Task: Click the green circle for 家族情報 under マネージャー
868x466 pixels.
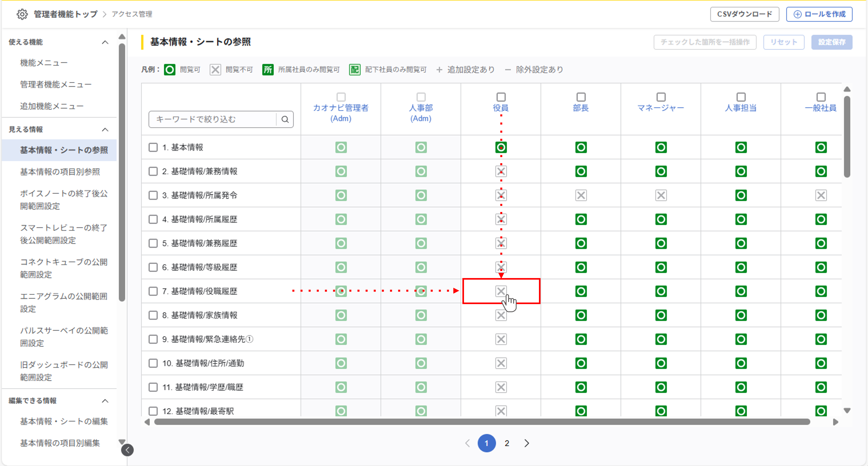Action: (661, 315)
